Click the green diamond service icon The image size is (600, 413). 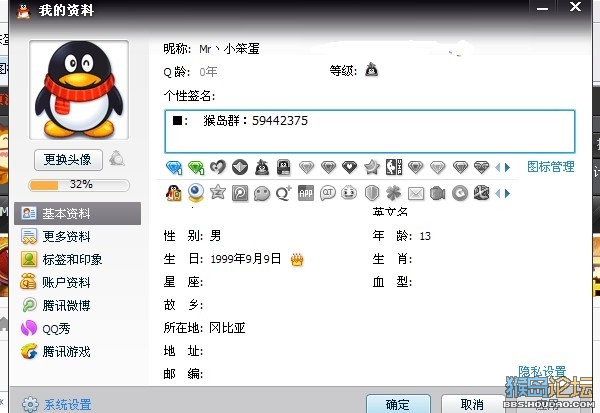[x=196, y=167]
